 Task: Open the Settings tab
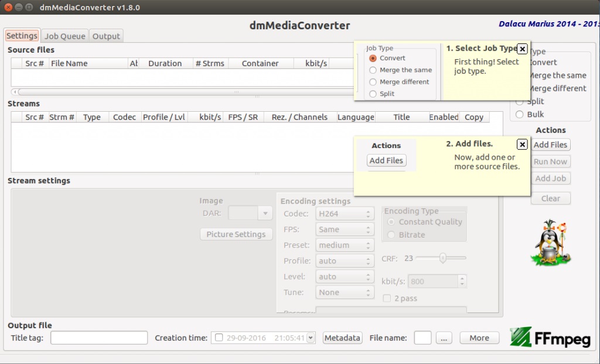click(22, 36)
